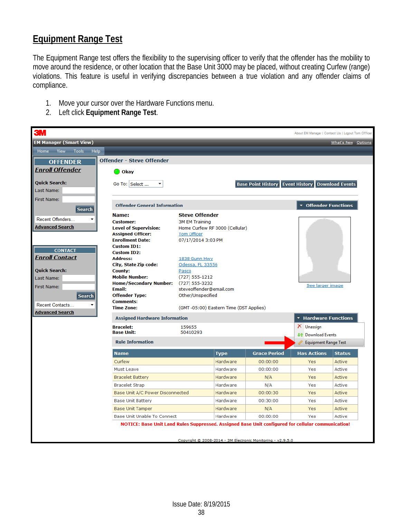Open the Tools menu
Screen dimensions: 403x532
79,151
